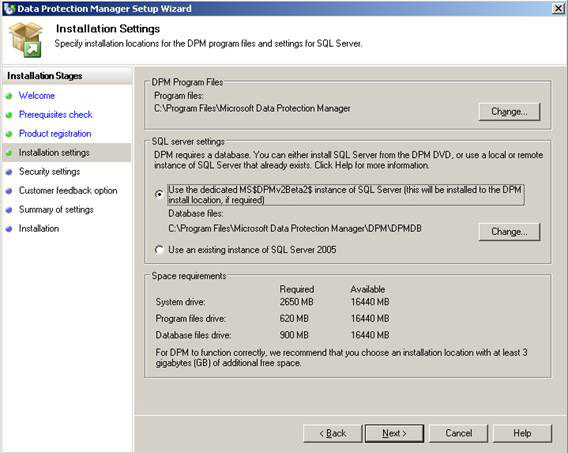Click the green bullet beside Product registration

[x=9, y=134]
